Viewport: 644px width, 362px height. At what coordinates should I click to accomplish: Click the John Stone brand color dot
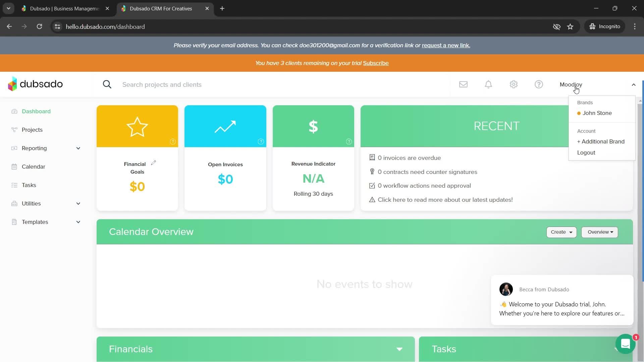579,113
